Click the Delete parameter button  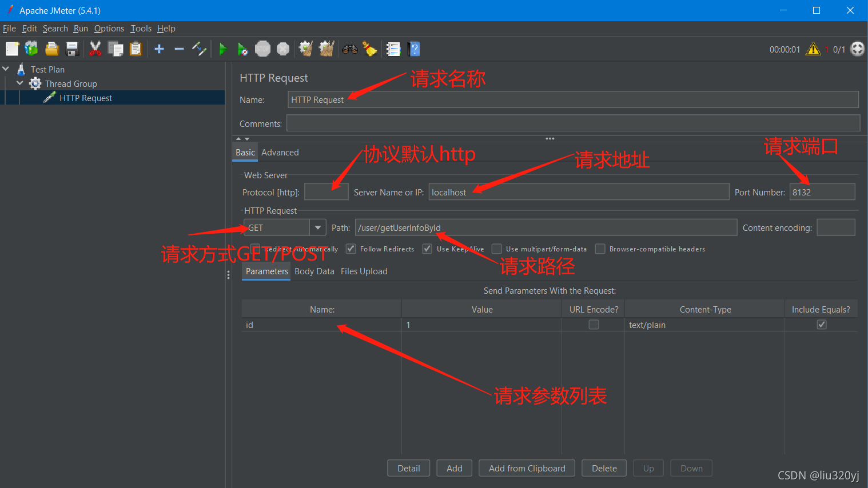click(604, 468)
